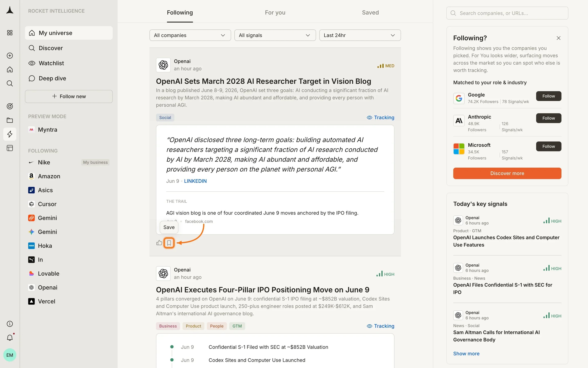Image resolution: width=588 pixels, height=368 pixels.
Task: Click the Anthropic logo in suggestions
Action: coord(459,120)
